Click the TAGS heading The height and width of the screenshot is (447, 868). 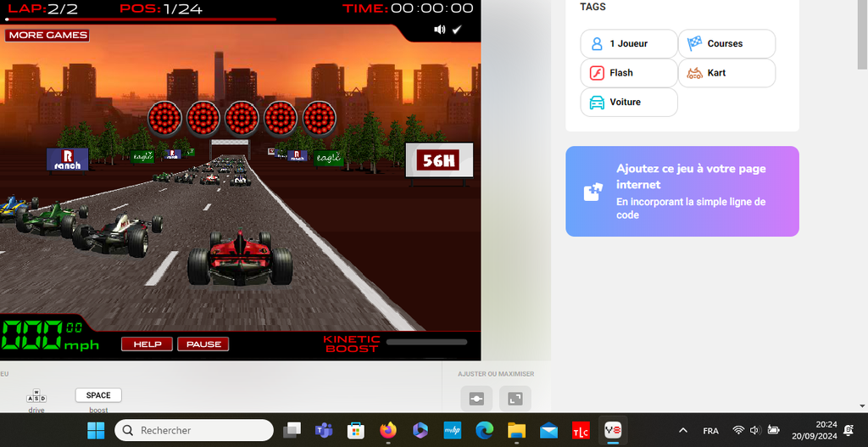coord(593,7)
